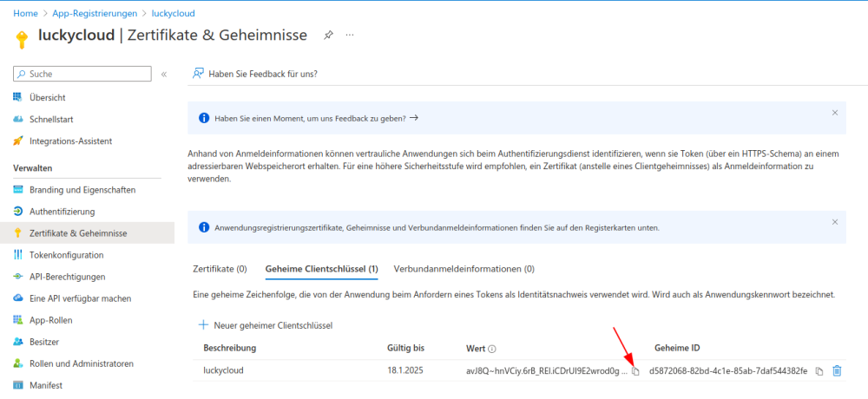
Task: Copy the secret Wert to clipboard
Action: click(x=635, y=370)
